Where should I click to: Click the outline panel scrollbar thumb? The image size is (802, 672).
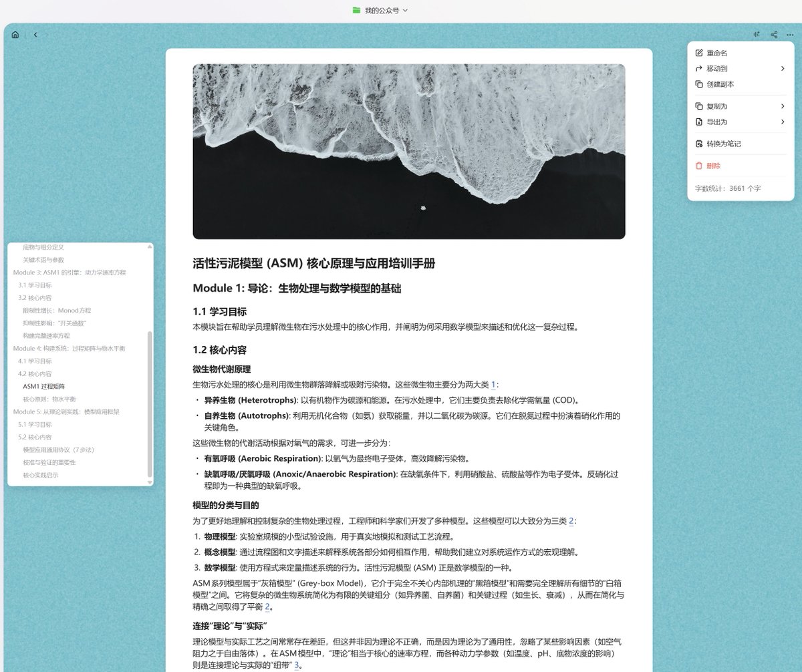pos(150,404)
